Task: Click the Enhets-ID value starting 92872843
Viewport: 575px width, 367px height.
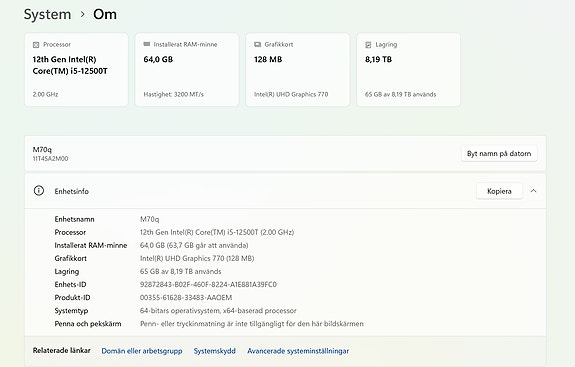Action: click(x=208, y=285)
